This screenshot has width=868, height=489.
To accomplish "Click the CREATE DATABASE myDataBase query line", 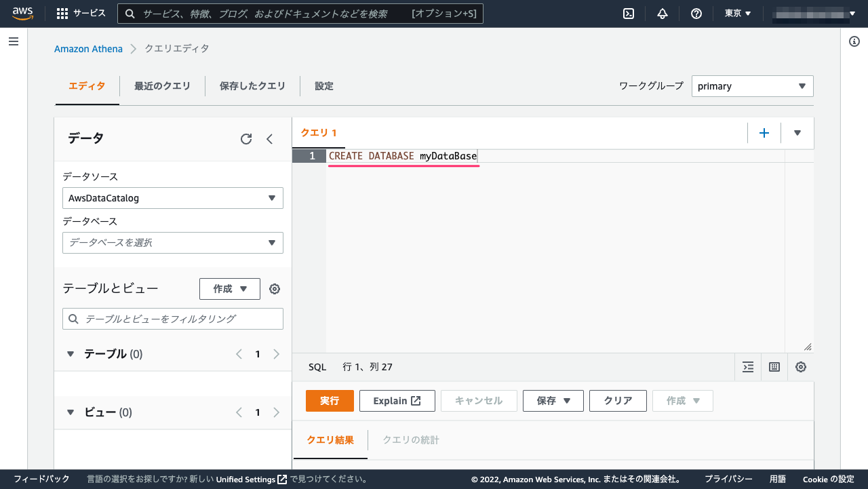I will (403, 156).
